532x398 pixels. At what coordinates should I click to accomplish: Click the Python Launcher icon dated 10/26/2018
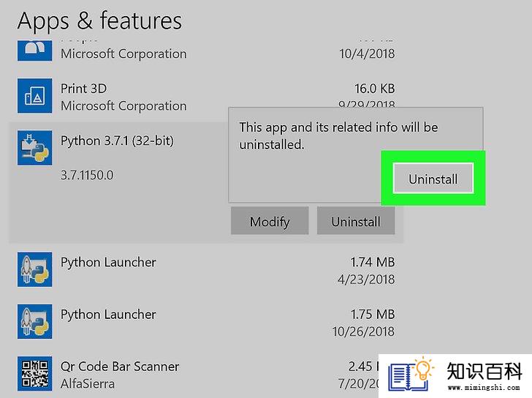34,321
